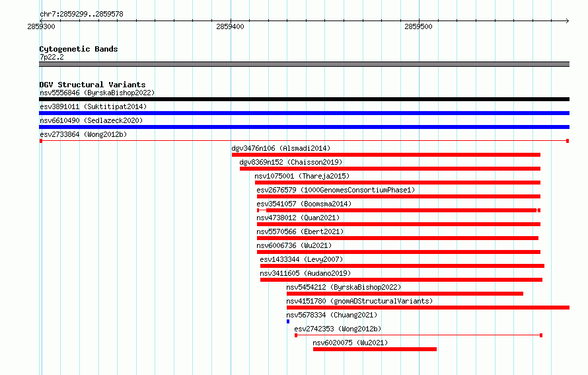Click the chr7:2859299..2859578 region label
Image resolution: width=588 pixels, height=375 pixels.
[81, 14]
